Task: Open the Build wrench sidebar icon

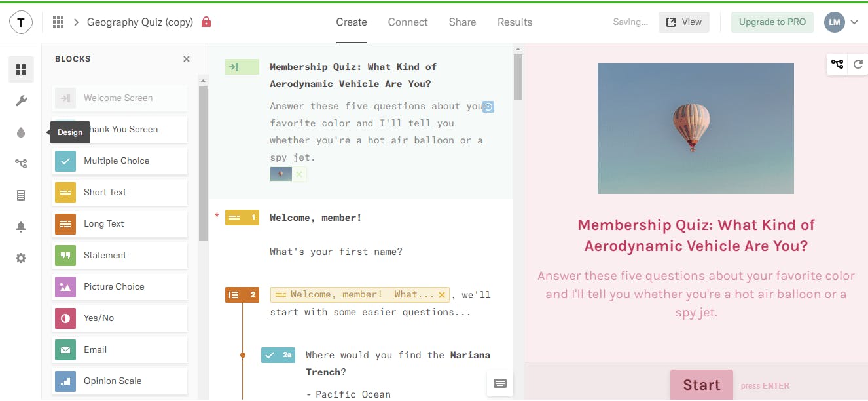Action: pos(21,101)
